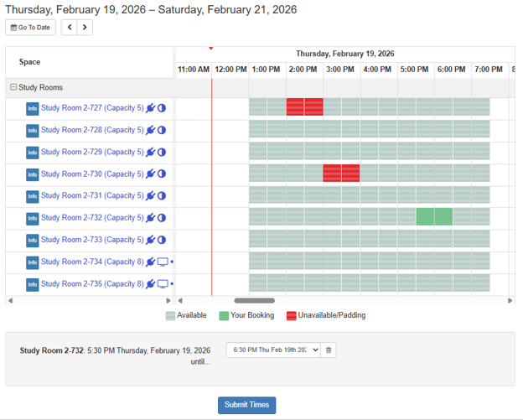The image size is (523, 420).
Task: Click power plug icon for Room 2-727
Action: [x=151, y=108]
